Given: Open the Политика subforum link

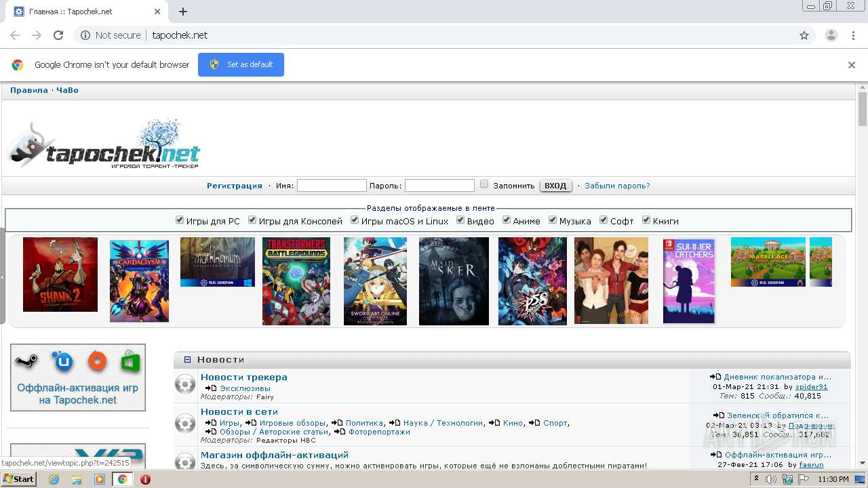Looking at the screenshot, I should click(364, 423).
